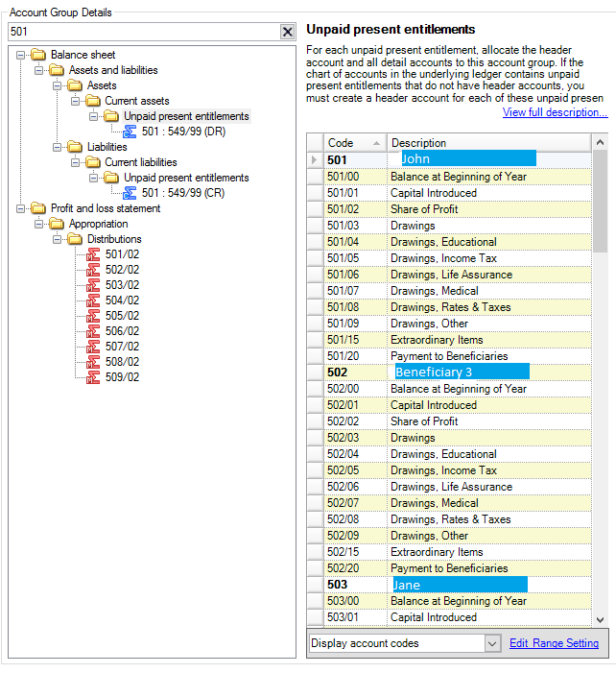The image size is (616, 673).
Task: Open the Display account codes dropdown
Action: (492, 643)
